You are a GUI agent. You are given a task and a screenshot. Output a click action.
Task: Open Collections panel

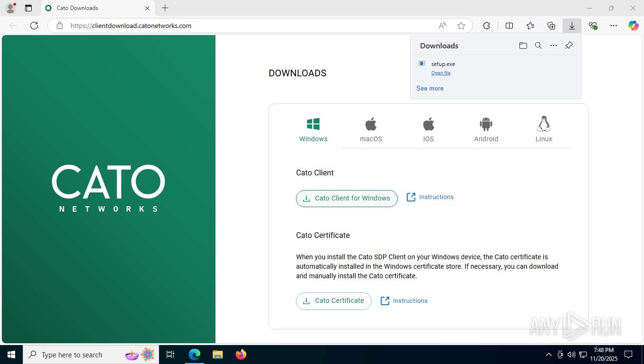(x=551, y=26)
